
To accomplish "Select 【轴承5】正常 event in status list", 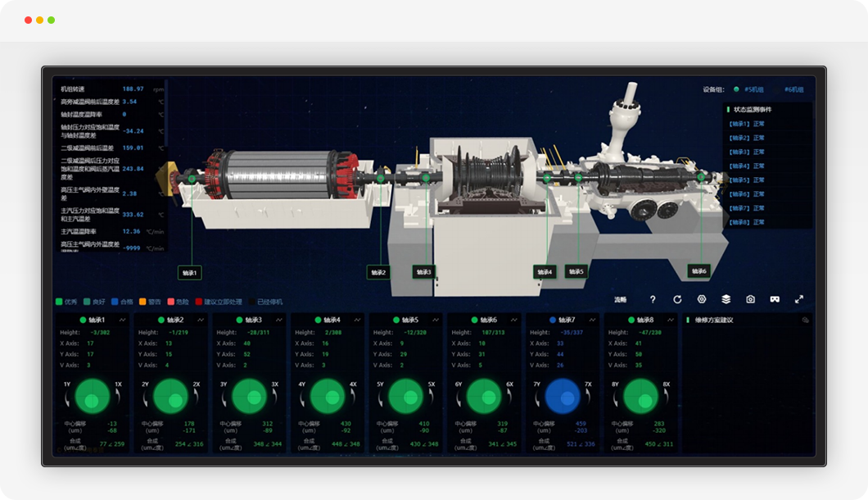I will pyautogui.click(x=746, y=180).
